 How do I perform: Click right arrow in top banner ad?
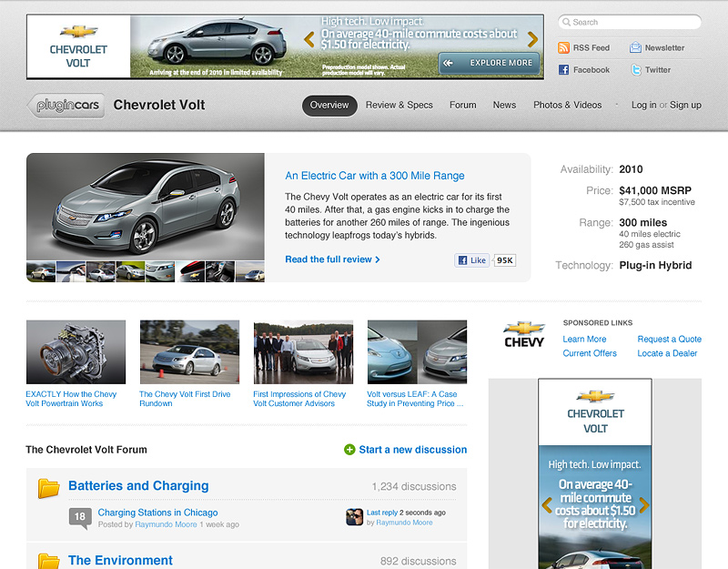tap(532, 39)
